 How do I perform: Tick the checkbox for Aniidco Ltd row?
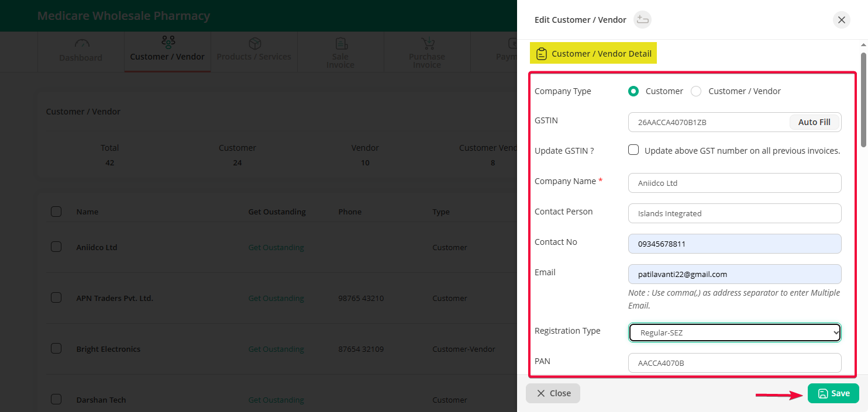click(x=56, y=247)
